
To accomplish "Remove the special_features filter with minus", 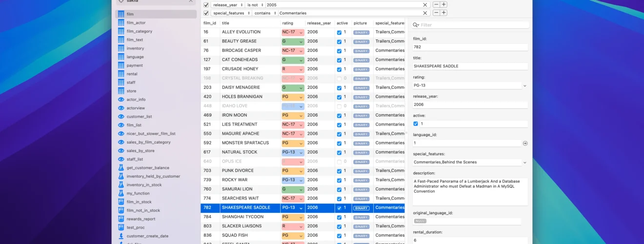I will tap(436, 13).
